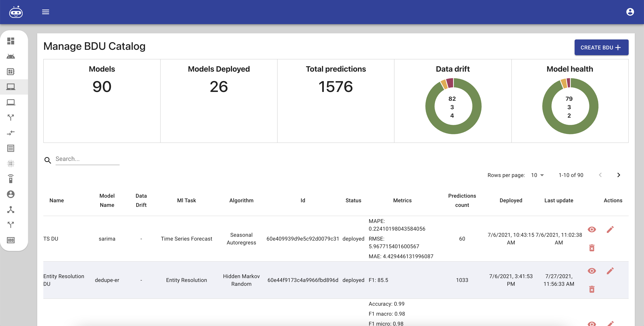Click the Algorithm column header
644x326 pixels.
tap(241, 200)
